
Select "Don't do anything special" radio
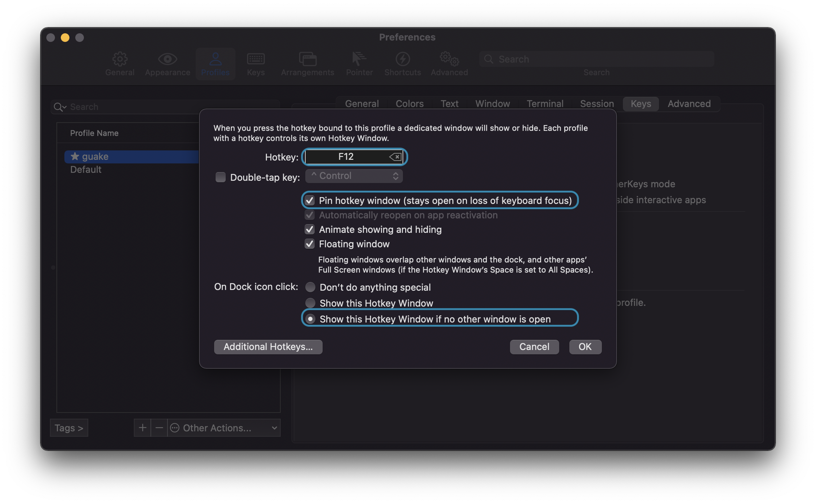click(310, 287)
